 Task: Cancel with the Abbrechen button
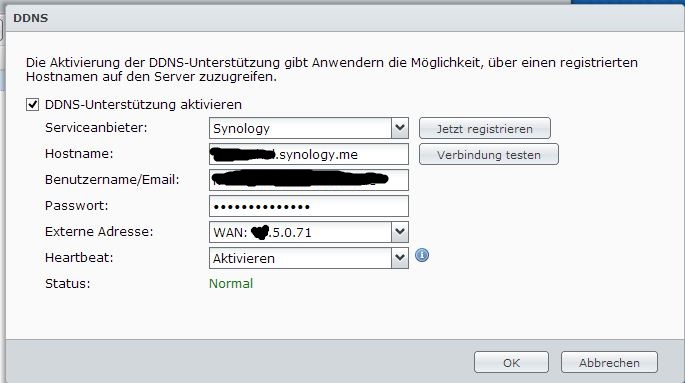[x=609, y=362]
